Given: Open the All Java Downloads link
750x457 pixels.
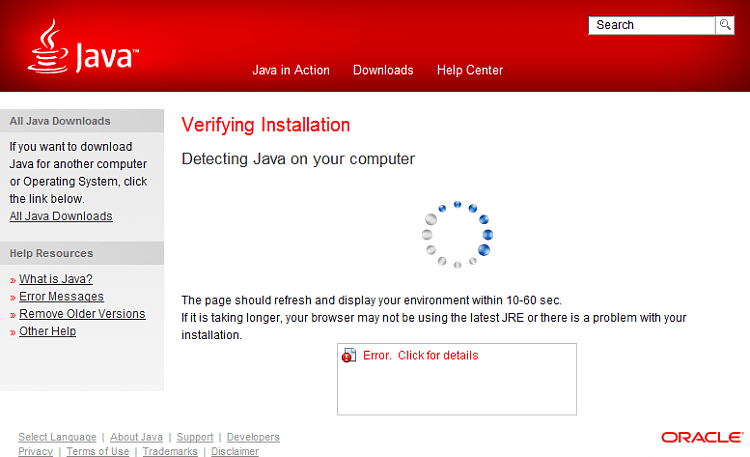Looking at the screenshot, I should click(61, 216).
